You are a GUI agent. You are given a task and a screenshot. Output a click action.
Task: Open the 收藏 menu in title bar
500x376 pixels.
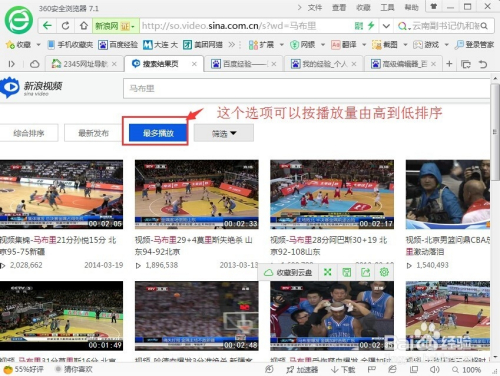[x=363, y=7]
